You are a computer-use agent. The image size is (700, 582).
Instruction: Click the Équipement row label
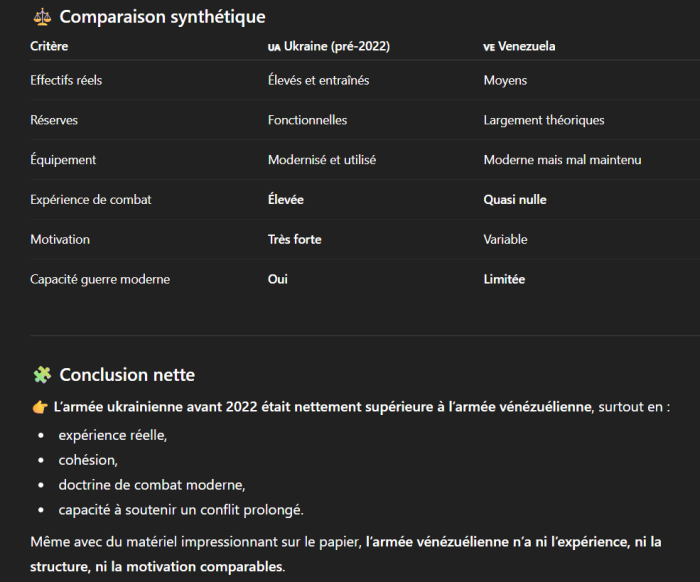pyautogui.click(x=63, y=160)
